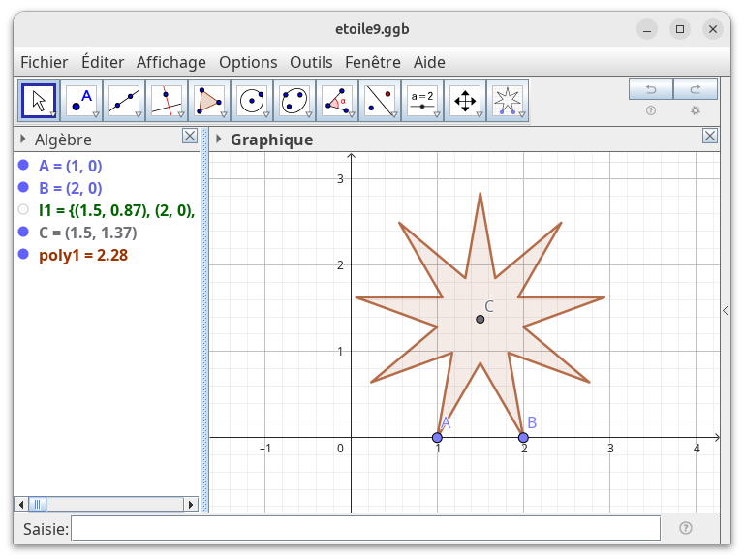Select the Perpendicular line tool
This screenshot has height=560, width=744.
click(167, 100)
